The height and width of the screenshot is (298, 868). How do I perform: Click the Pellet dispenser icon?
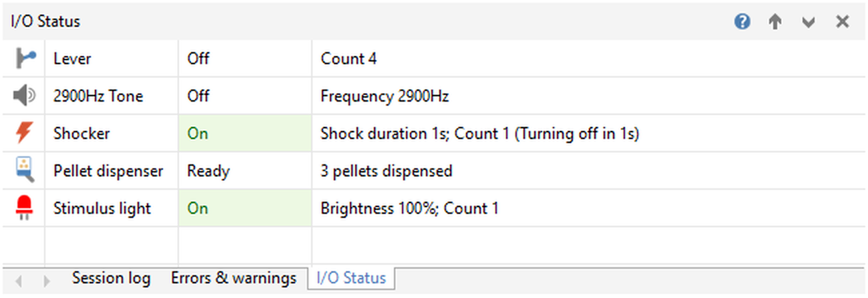click(24, 171)
